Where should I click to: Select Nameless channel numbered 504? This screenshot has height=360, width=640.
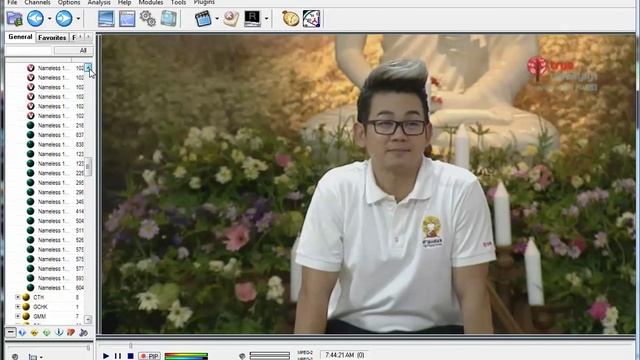(56, 221)
